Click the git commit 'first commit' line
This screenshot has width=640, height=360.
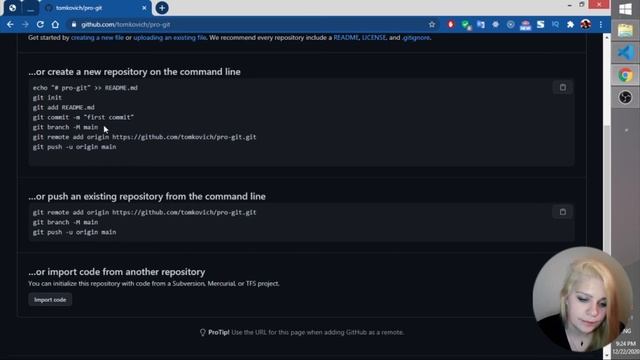click(x=83, y=117)
